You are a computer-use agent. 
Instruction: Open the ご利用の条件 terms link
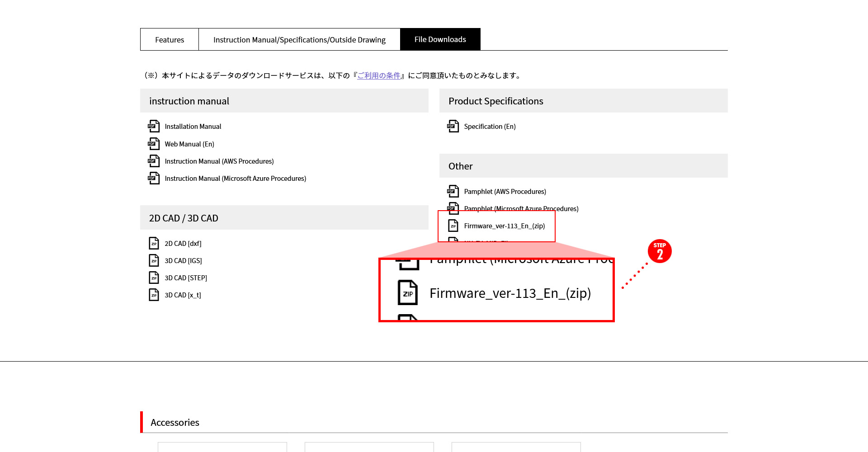pyautogui.click(x=379, y=75)
